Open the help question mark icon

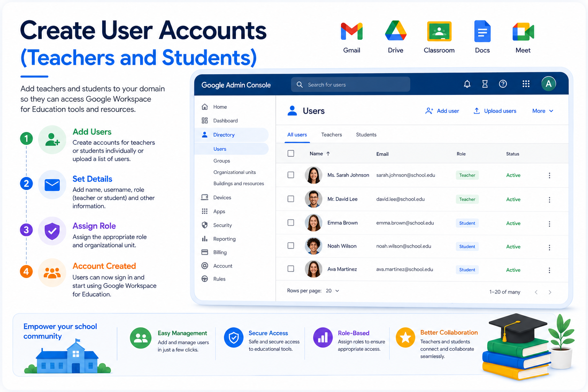[503, 84]
